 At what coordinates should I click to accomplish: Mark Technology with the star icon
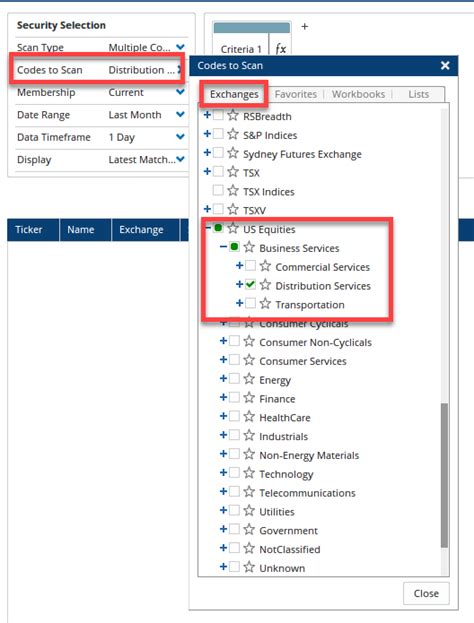tap(249, 473)
